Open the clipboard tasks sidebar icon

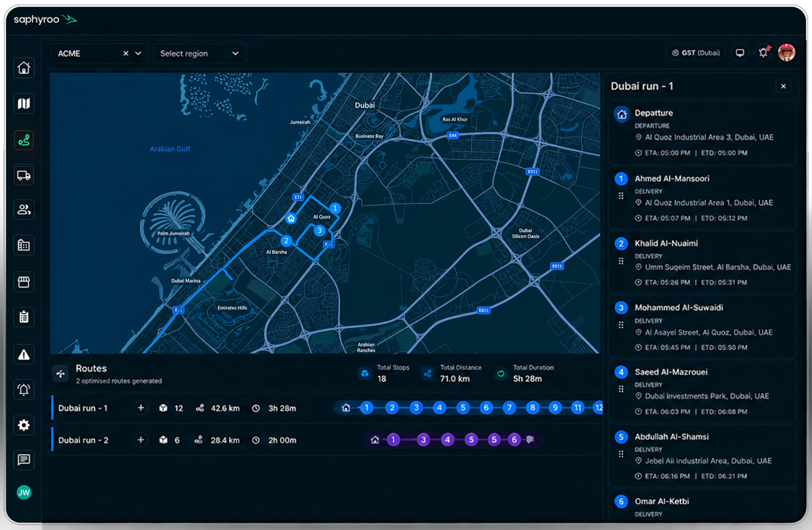click(23, 317)
